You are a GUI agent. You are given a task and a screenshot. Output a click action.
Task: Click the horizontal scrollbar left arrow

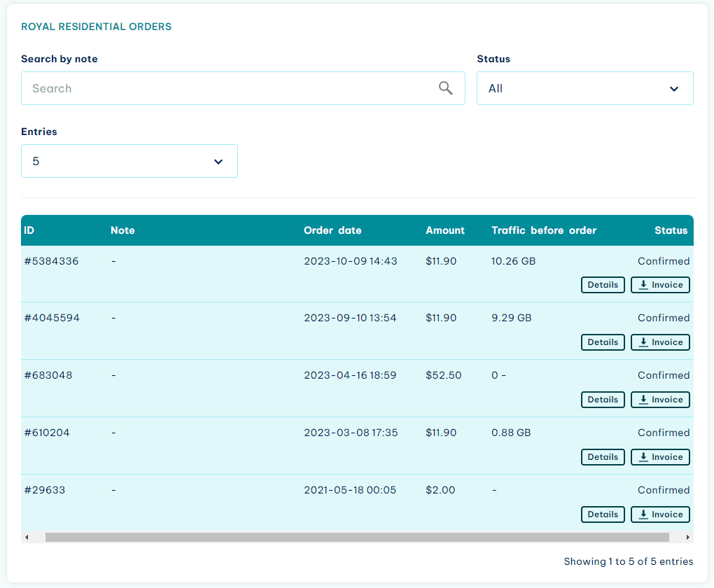(x=27, y=538)
